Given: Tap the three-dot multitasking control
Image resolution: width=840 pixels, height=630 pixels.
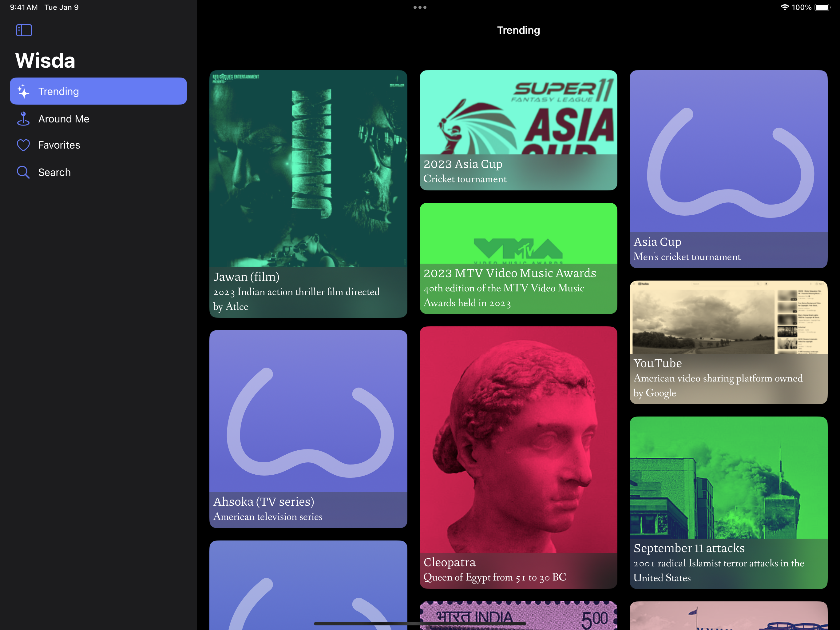Looking at the screenshot, I should point(420,7).
